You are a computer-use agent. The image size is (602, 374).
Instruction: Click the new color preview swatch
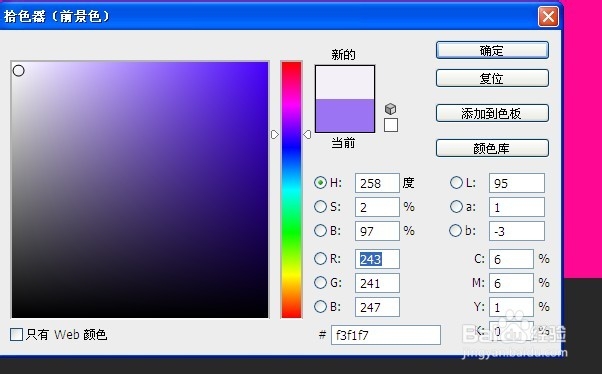(345, 83)
